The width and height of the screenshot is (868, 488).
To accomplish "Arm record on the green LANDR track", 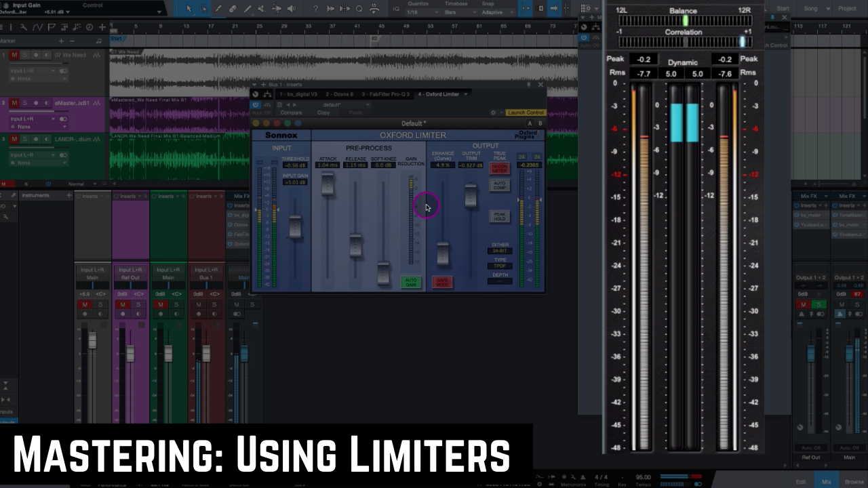I will [x=36, y=140].
